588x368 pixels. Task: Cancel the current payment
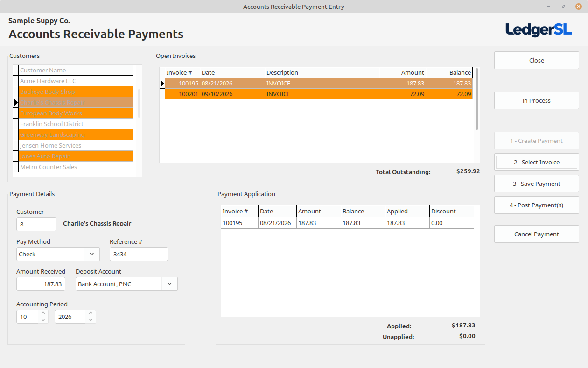[537, 234]
